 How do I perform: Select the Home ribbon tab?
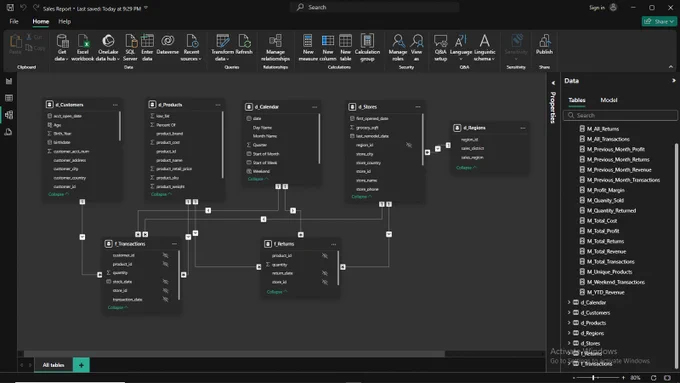[41, 21]
